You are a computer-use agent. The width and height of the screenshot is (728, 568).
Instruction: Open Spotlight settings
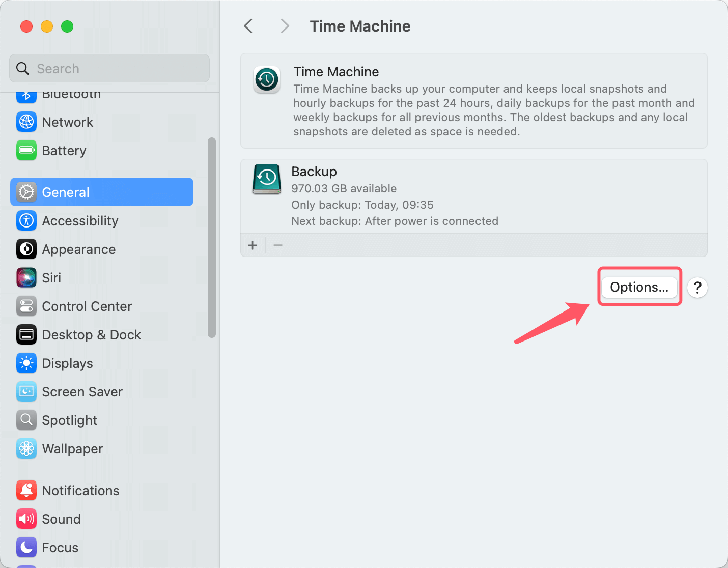point(70,420)
